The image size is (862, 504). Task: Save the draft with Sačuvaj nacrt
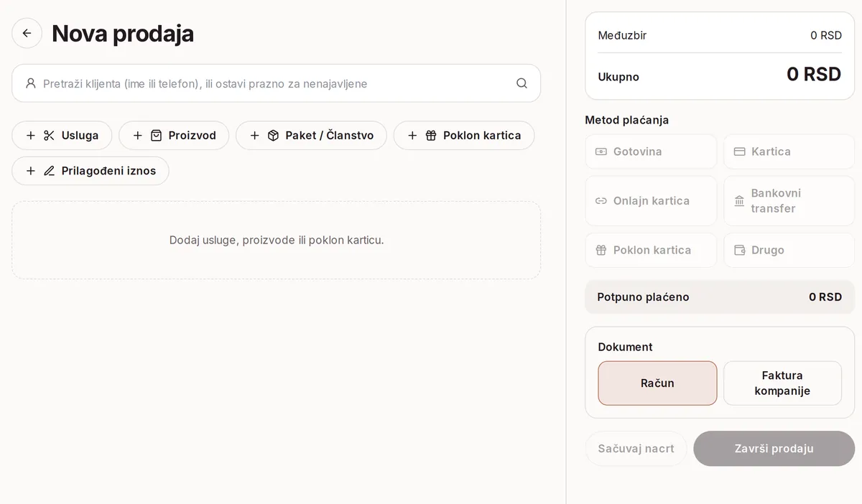coord(636,449)
